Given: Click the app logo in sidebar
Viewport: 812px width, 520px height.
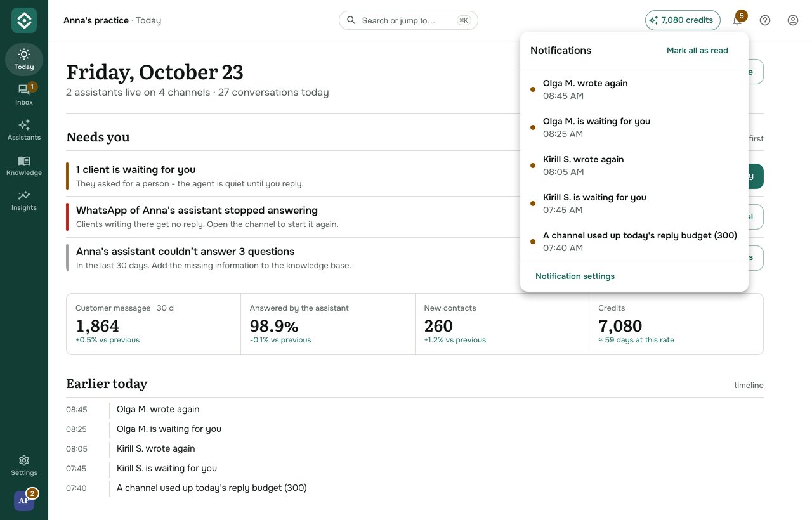Looking at the screenshot, I should 24,20.
